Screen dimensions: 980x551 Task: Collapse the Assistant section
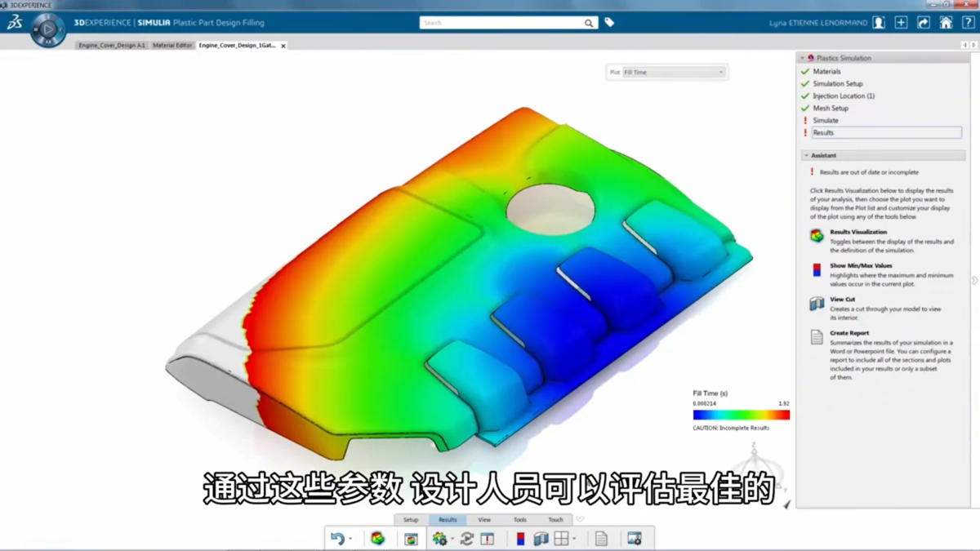click(807, 155)
